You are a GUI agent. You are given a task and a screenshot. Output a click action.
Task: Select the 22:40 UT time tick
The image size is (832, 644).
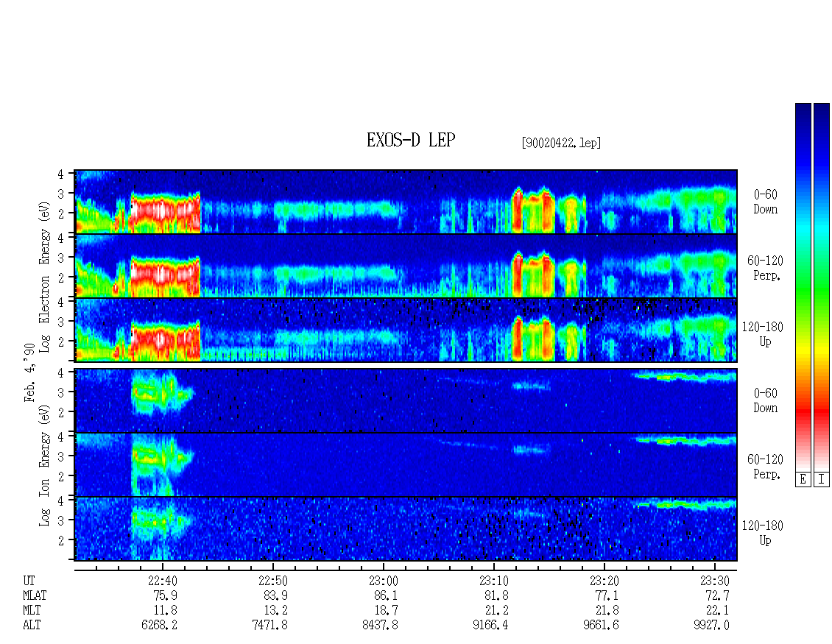163,581
